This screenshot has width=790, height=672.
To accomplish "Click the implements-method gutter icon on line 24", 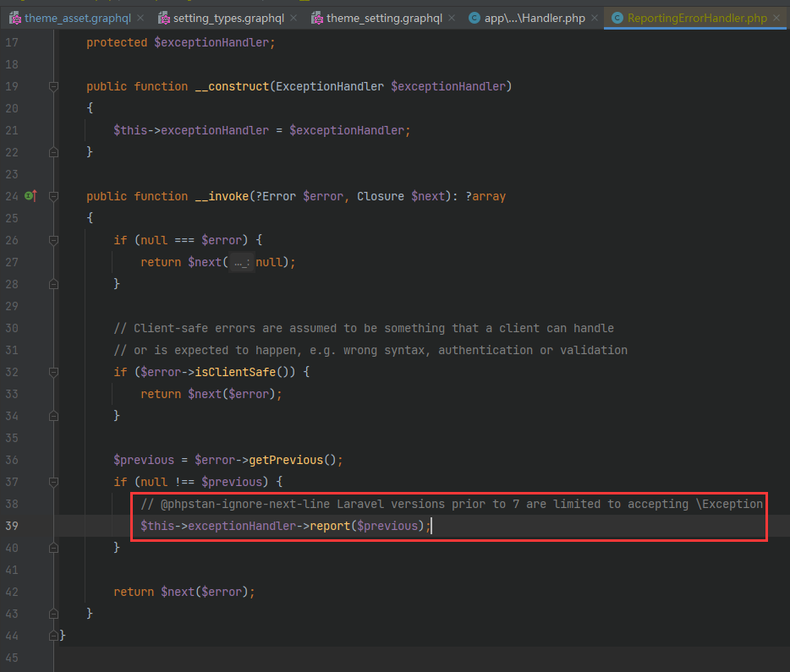I will tap(30, 196).
